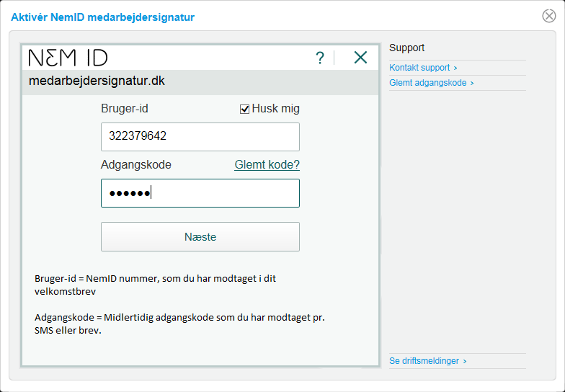565x392 pixels.
Task: Click the 'Bruger-id = NemID nummer' explanation text
Action: pos(156,285)
